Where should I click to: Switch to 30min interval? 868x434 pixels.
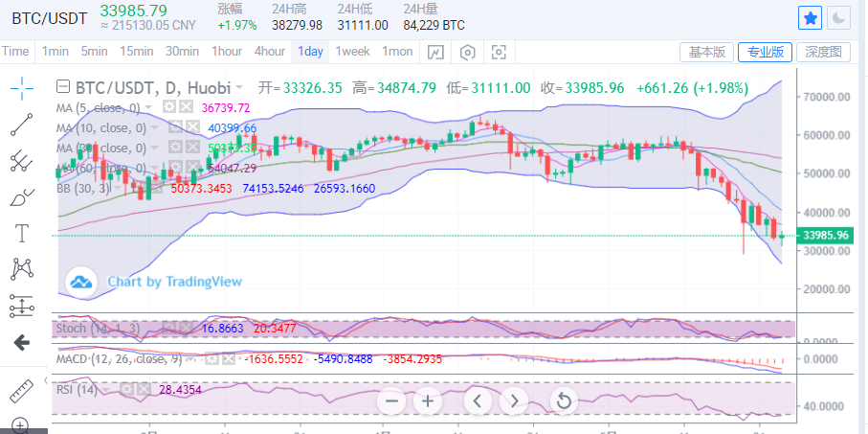pyautogui.click(x=182, y=52)
